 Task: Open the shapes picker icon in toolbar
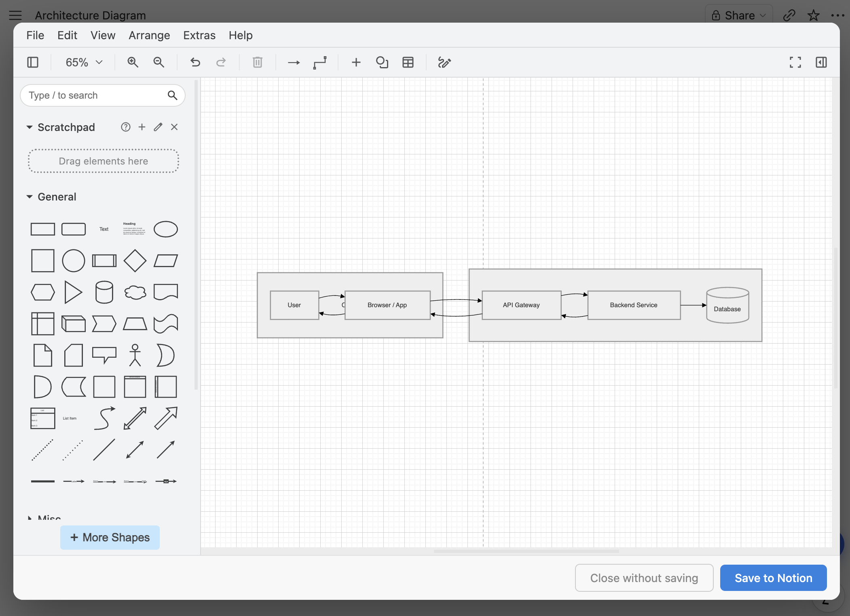pos(382,62)
